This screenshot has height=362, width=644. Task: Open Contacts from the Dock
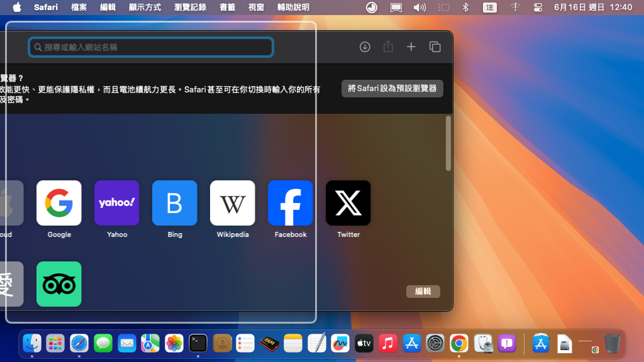(222, 343)
